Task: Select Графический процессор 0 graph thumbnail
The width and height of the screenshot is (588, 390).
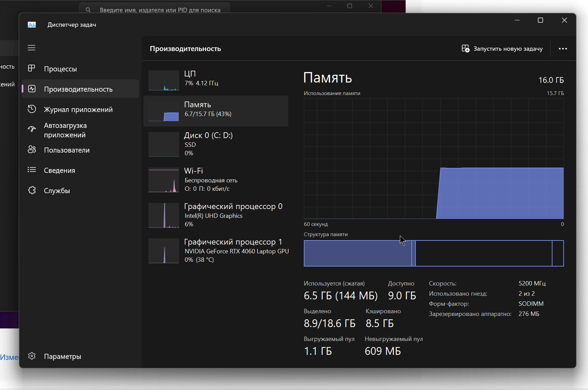Action: pos(164,215)
